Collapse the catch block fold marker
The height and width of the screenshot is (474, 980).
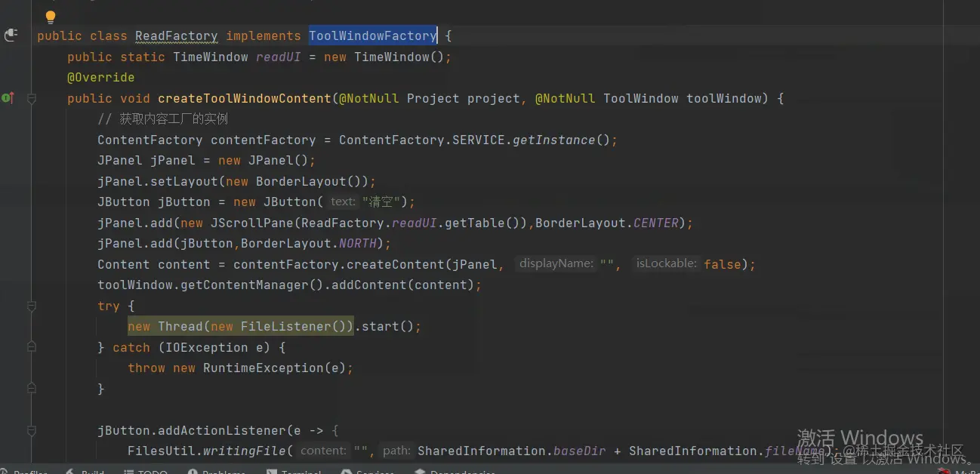click(x=32, y=347)
